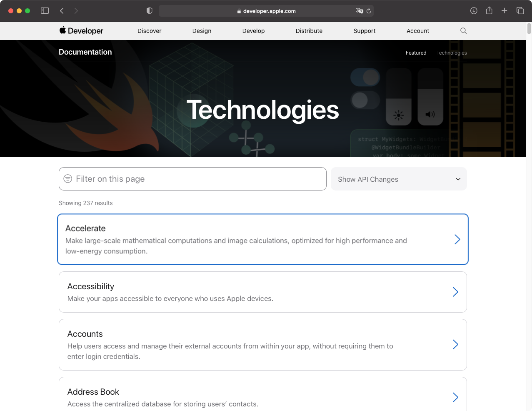
Task: Click the Technologies page title
Action: pyautogui.click(x=263, y=110)
